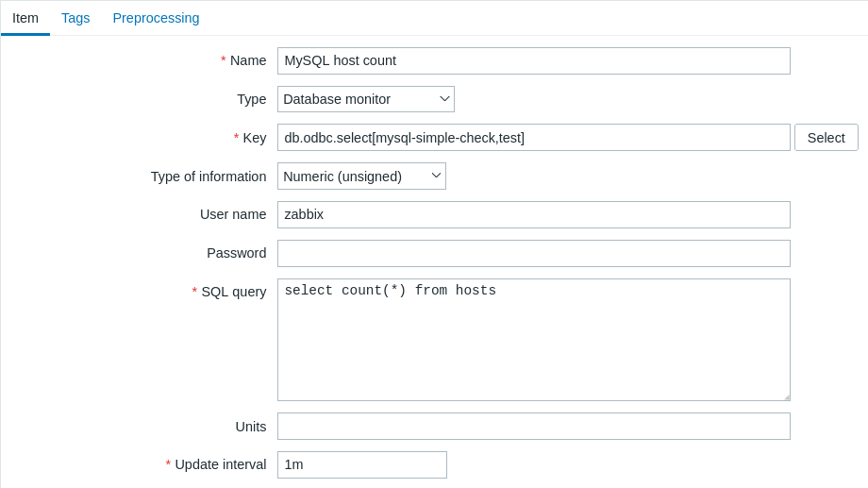Open the Preprocessing tab
868x488 pixels.
tap(156, 18)
